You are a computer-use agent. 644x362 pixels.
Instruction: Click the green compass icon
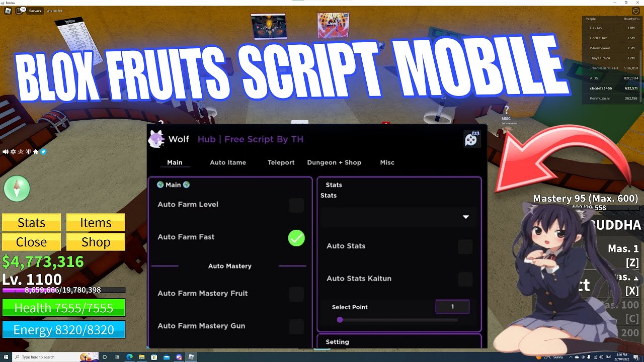pyautogui.click(x=17, y=190)
